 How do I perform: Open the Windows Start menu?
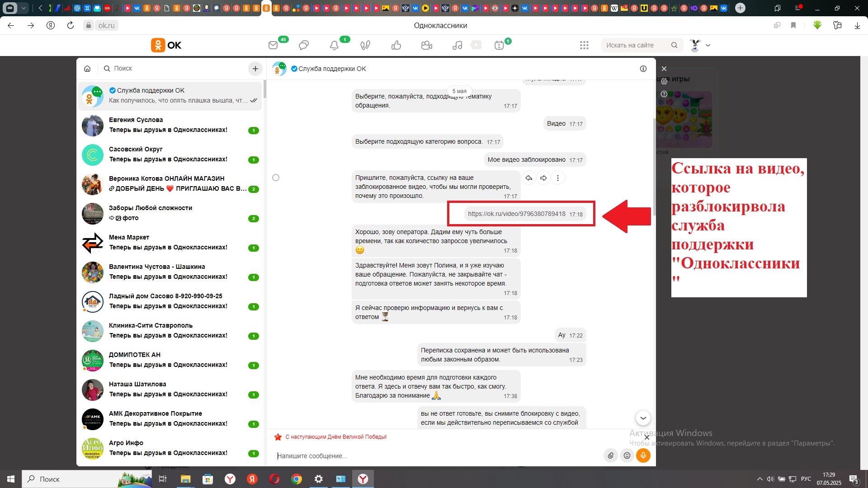[11, 479]
